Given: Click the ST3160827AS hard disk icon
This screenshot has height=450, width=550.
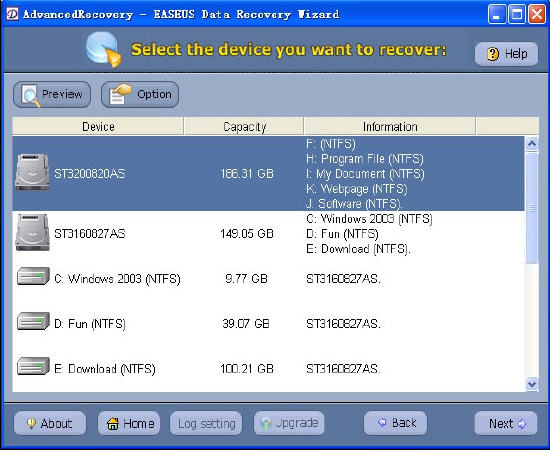Looking at the screenshot, I should 32,233.
